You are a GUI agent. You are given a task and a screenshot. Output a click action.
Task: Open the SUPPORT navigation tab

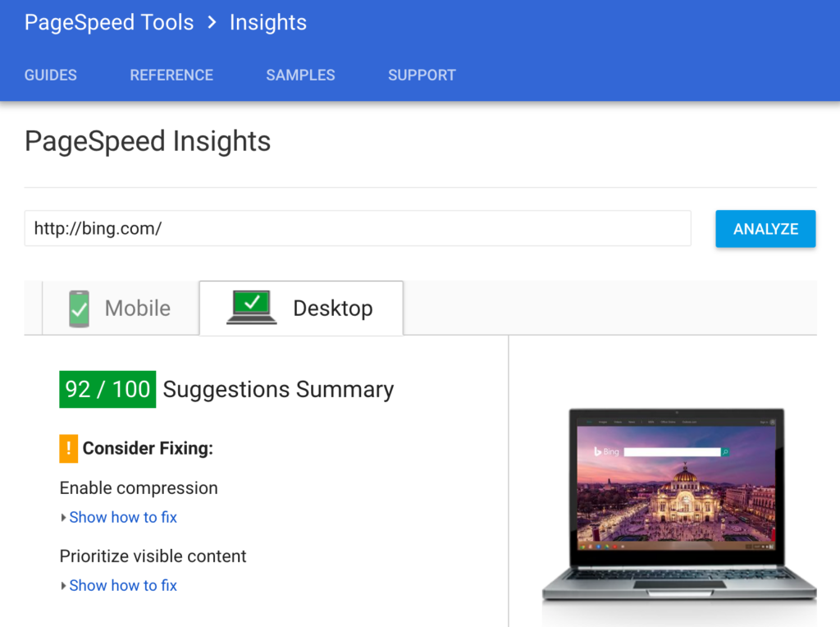tap(422, 75)
